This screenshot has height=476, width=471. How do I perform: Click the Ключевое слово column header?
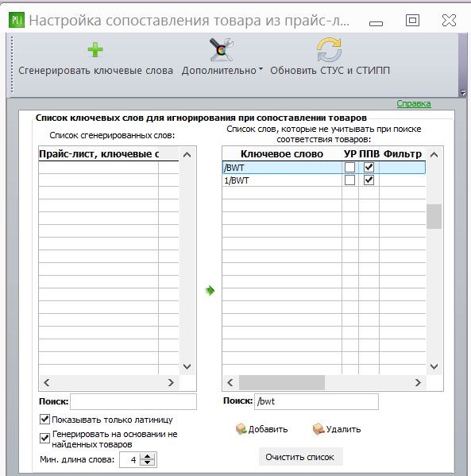[282, 154]
